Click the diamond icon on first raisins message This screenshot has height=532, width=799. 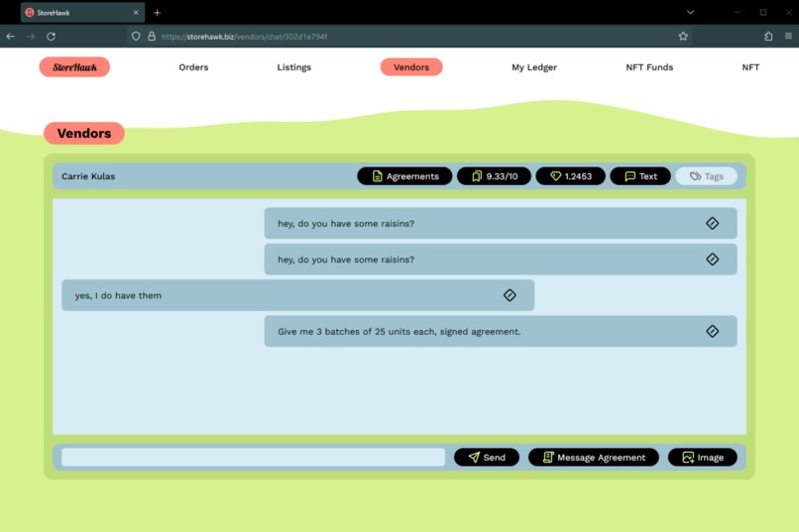pos(712,223)
